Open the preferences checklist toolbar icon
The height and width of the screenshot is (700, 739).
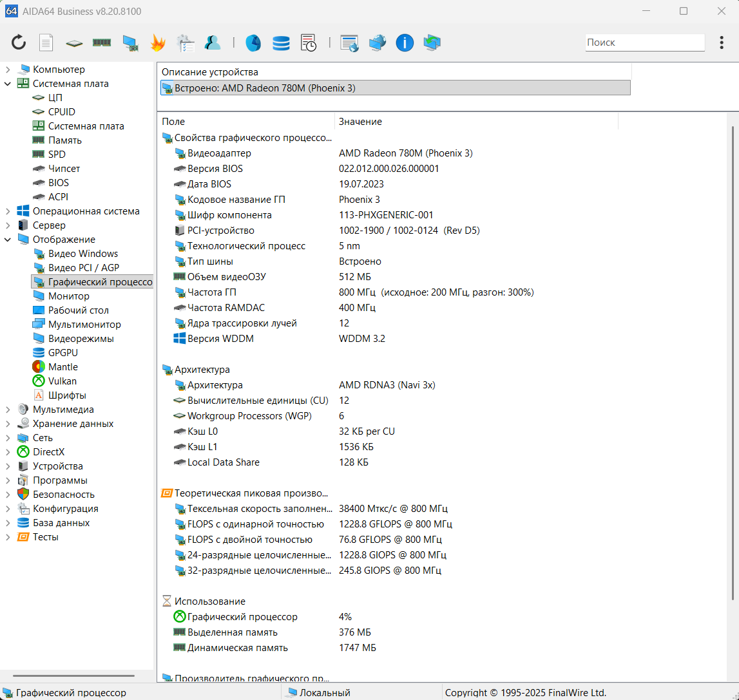coord(185,43)
